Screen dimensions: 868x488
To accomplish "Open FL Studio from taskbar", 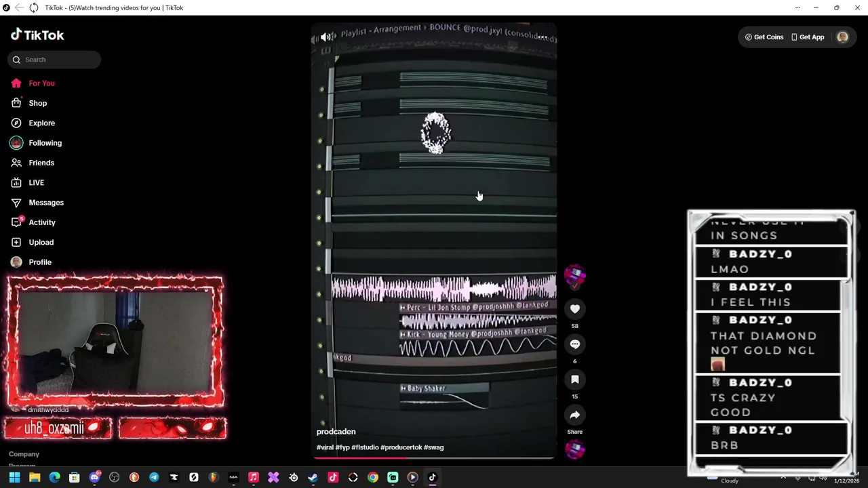I will [214, 477].
